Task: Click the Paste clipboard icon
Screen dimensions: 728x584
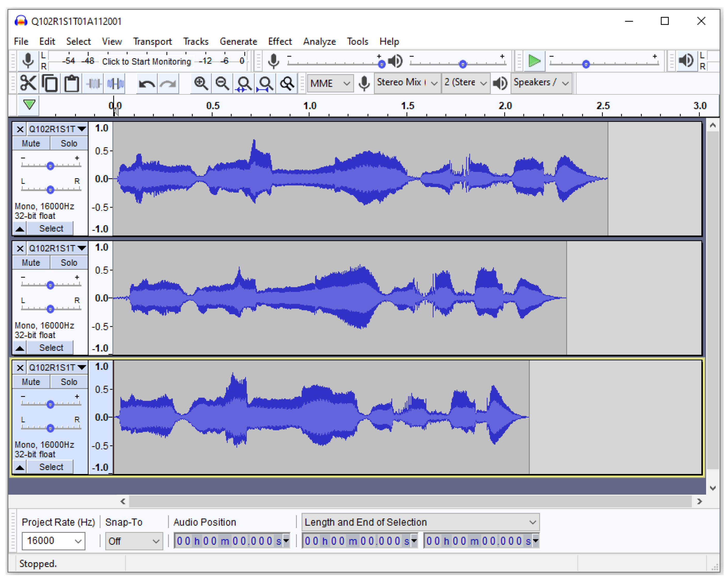Action: coord(71,83)
